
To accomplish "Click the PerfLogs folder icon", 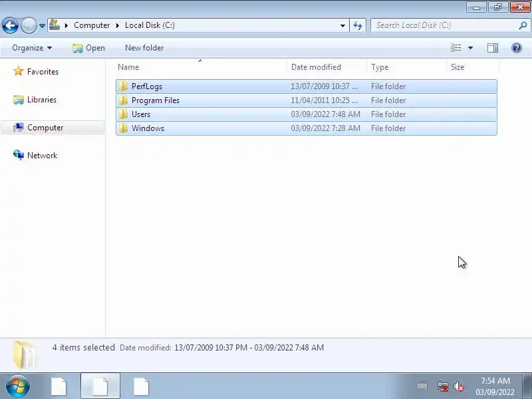I will pos(123,86).
